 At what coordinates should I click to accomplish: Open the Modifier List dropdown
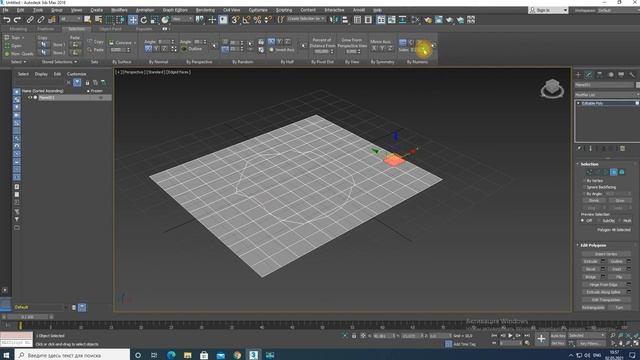607,95
